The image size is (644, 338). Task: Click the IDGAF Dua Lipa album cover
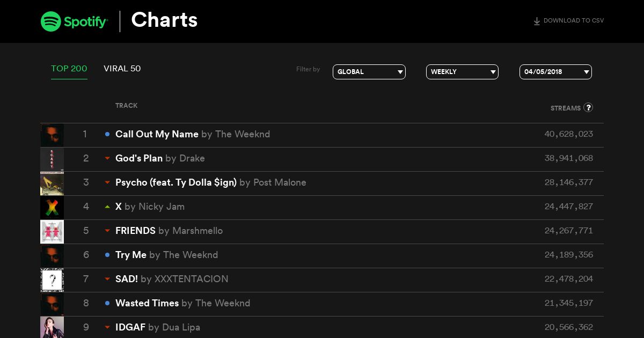click(52, 327)
